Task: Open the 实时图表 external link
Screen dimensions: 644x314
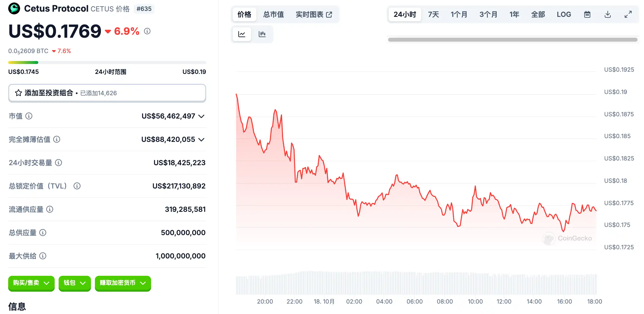Action: (x=314, y=14)
